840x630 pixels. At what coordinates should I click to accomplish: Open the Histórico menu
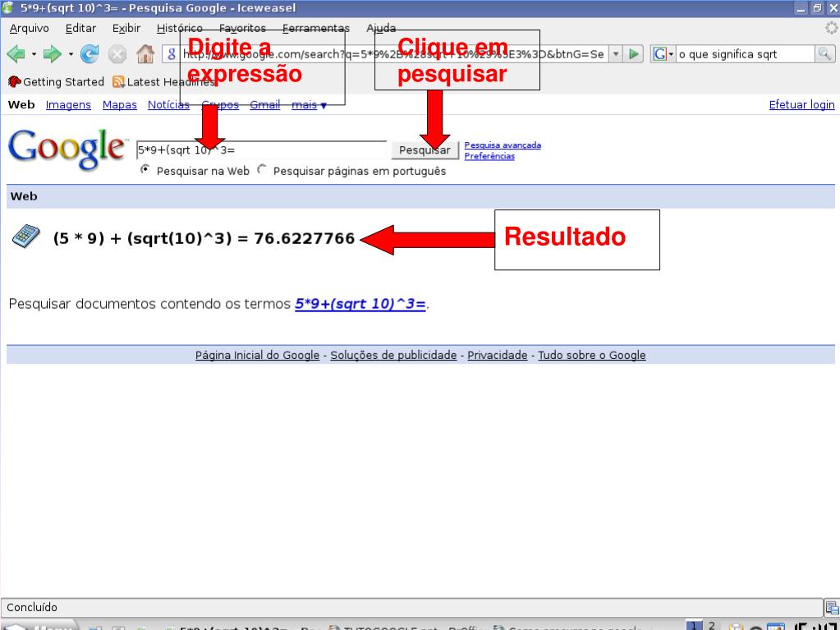click(x=180, y=29)
